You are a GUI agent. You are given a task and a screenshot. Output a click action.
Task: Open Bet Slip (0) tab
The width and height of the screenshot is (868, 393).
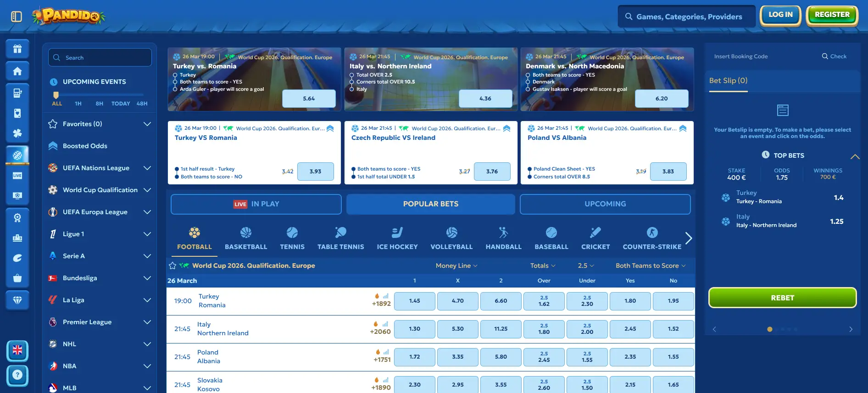coord(729,81)
